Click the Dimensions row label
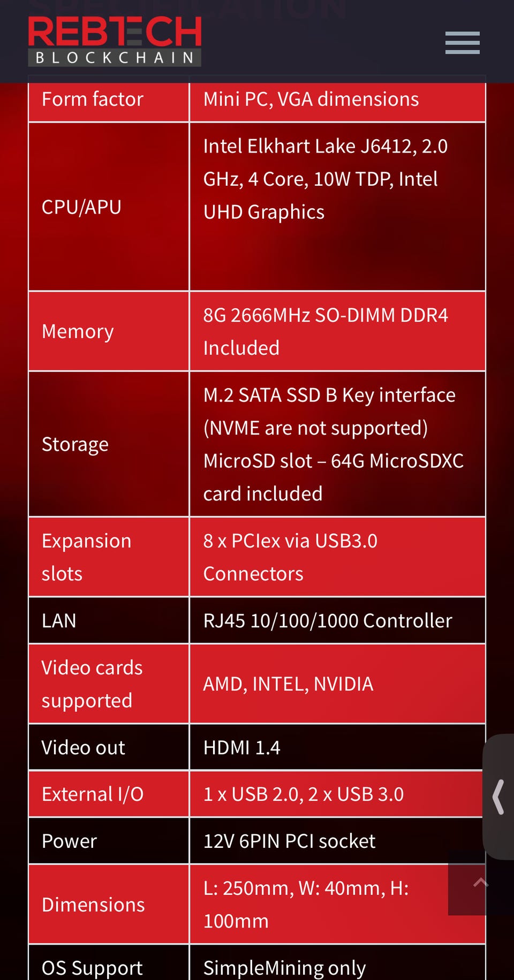Screen dimensions: 514x980 93,905
